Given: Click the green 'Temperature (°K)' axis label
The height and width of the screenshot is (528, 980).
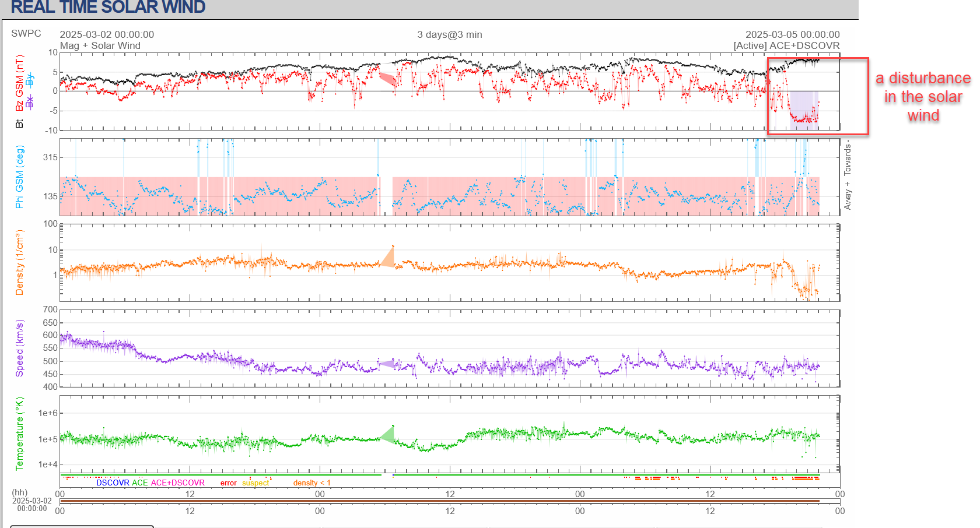Looking at the screenshot, I should [x=20, y=434].
